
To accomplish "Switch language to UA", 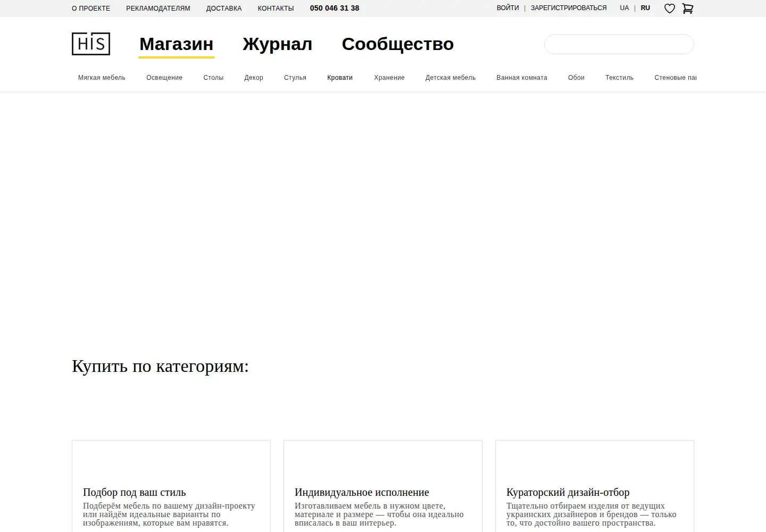I will [x=625, y=8].
